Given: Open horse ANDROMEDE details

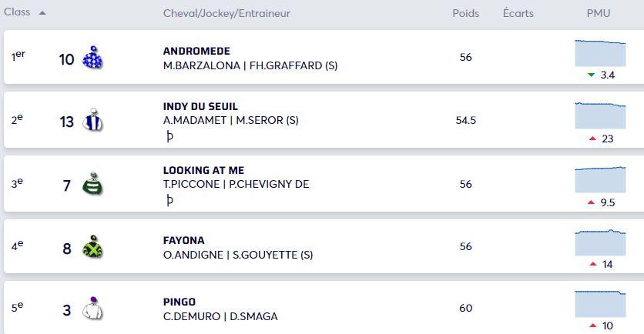Looking at the screenshot, I should coord(196,52).
